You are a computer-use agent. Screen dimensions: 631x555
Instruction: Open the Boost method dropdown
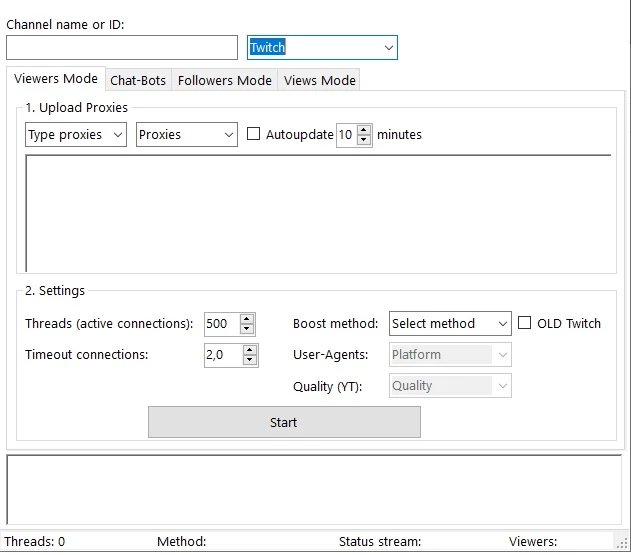point(450,323)
